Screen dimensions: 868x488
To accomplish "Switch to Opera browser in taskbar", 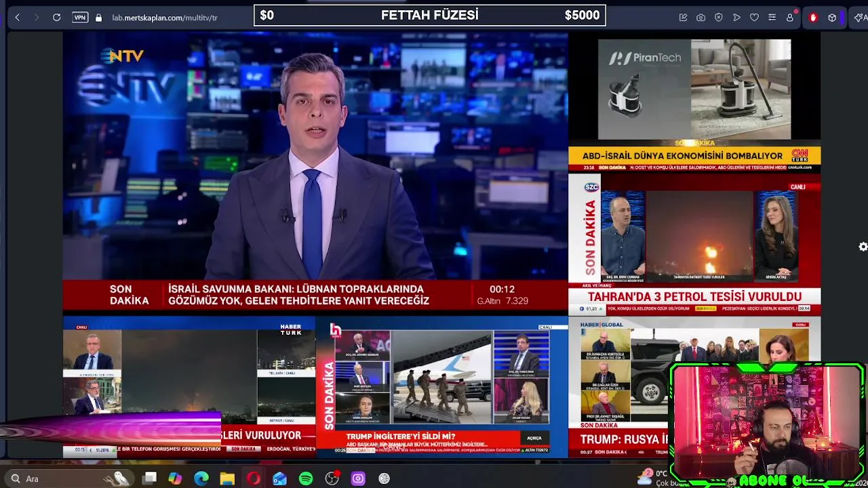I will tap(254, 479).
